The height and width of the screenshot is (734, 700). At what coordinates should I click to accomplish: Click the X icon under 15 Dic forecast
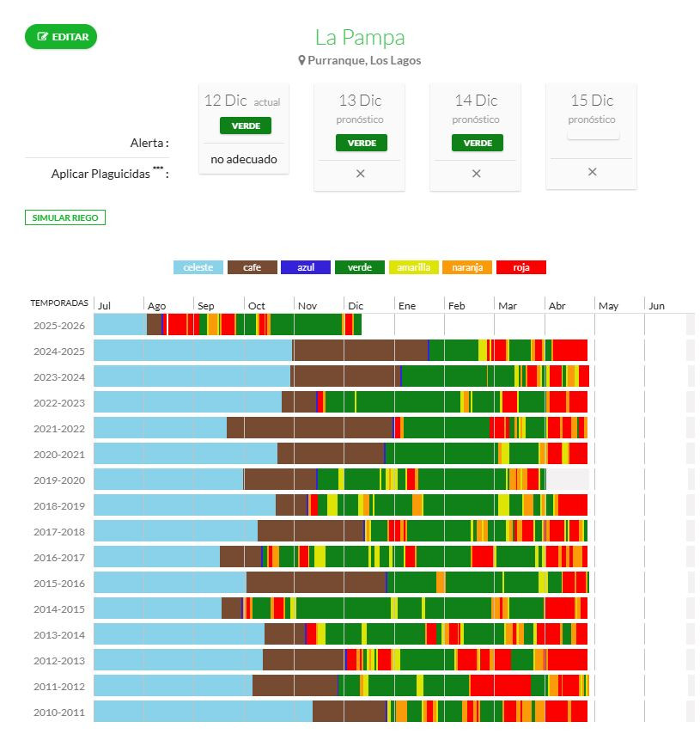pos(592,172)
